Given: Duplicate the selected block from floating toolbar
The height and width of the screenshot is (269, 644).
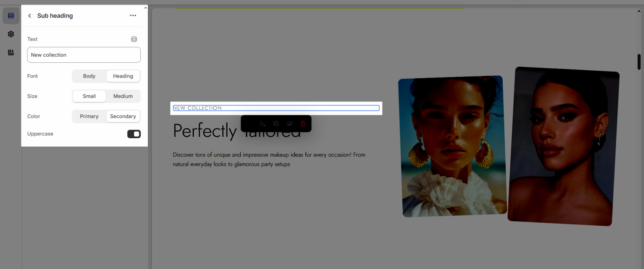Looking at the screenshot, I should pos(276,124).
